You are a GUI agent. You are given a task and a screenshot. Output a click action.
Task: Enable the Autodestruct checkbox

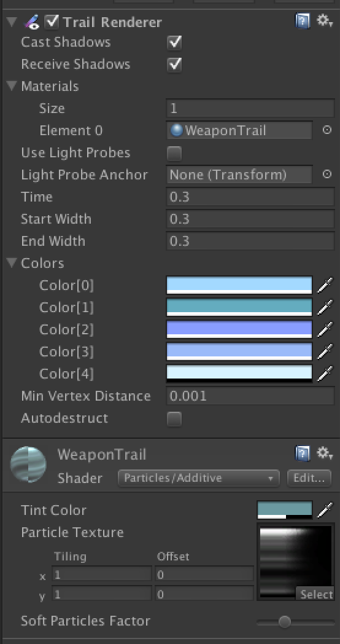click(174, 419)
